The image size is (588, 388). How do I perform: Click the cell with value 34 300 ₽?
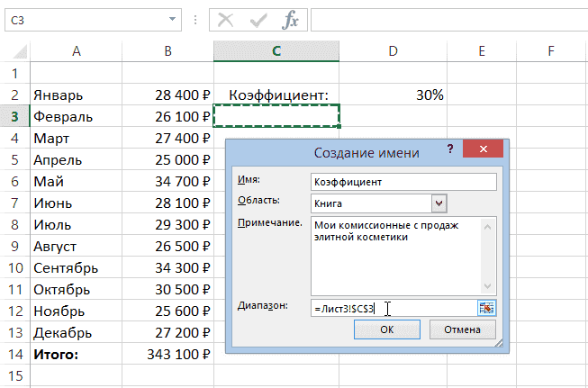point(167,267)
